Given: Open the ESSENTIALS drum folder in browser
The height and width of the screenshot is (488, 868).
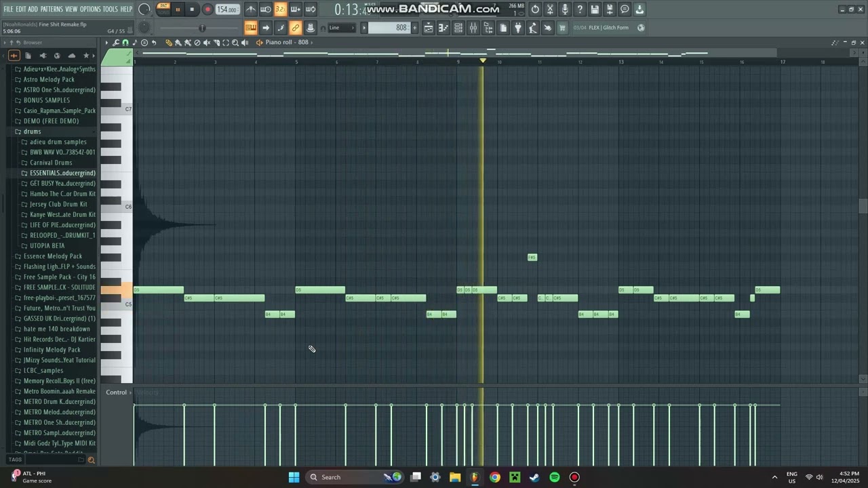Looking at the screenshot, I should (62, 173).
